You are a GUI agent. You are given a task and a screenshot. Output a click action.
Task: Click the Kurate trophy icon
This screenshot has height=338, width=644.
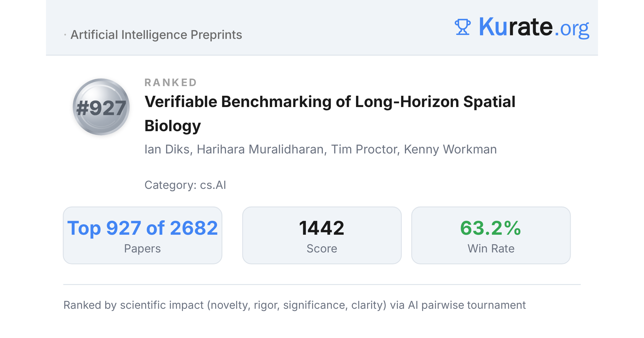[x=462, y=27]
